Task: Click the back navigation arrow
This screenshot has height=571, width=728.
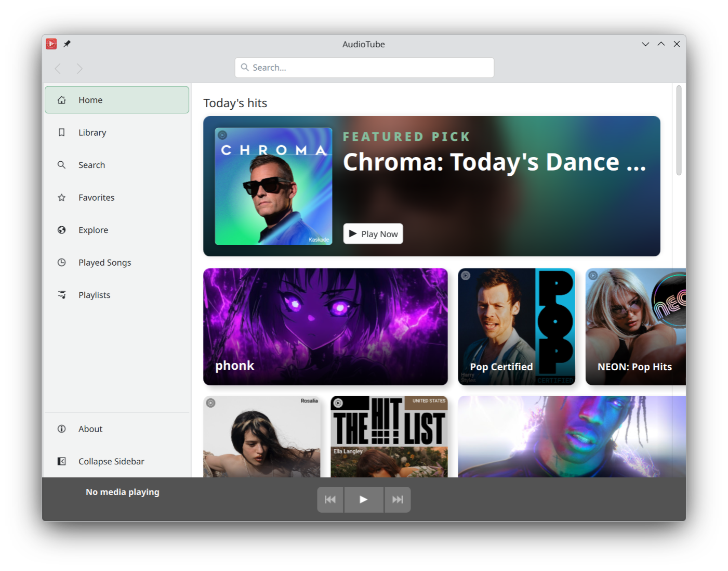Action: pyautogui.click(x=58, y=69)
